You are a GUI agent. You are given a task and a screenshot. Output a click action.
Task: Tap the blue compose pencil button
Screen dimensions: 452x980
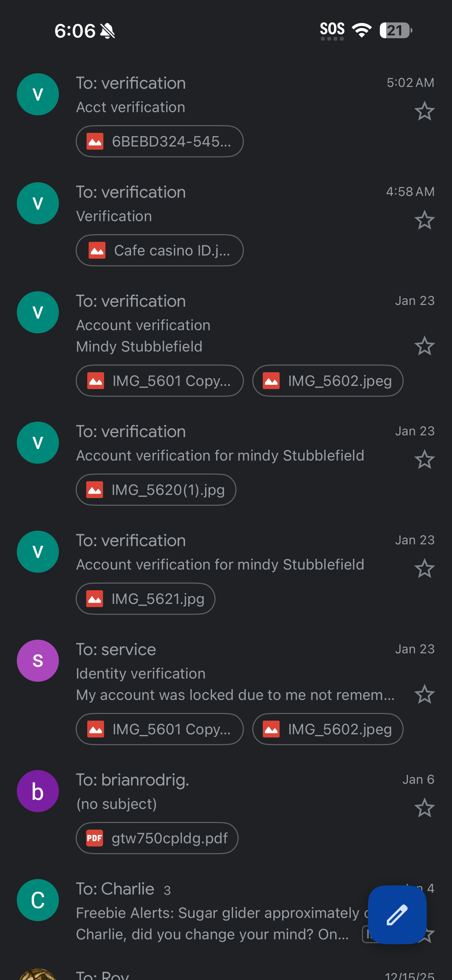click(397, 914)
